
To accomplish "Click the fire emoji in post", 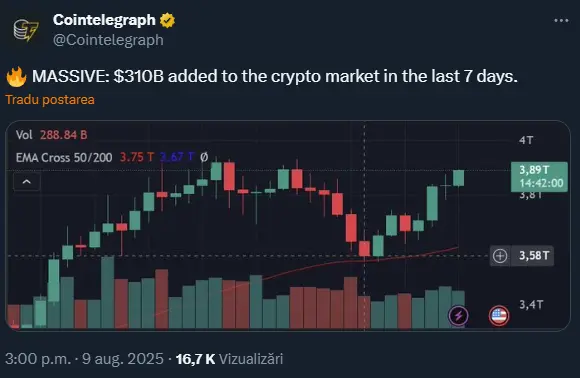I will [16, 77].
